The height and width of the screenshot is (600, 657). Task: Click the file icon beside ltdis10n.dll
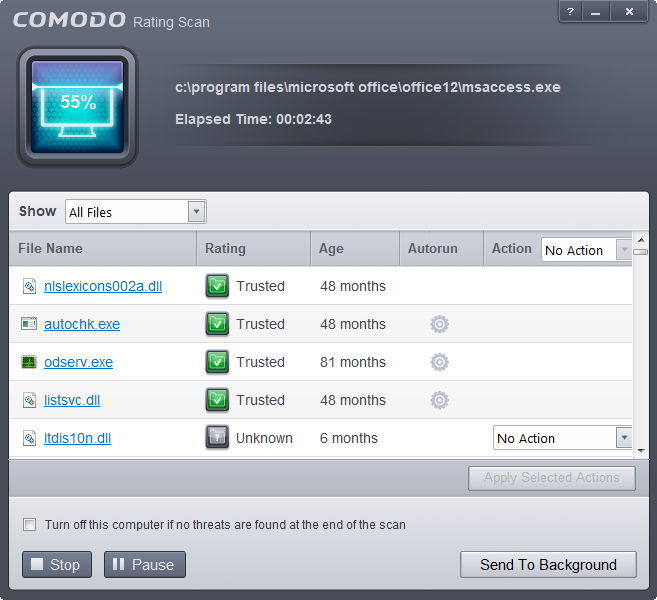29,438
